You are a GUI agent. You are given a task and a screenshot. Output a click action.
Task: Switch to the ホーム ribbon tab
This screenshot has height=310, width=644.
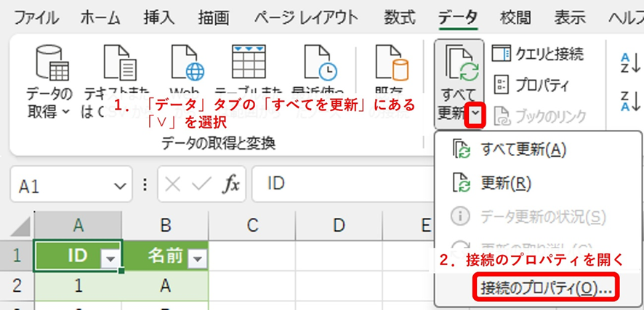point(101,16)
